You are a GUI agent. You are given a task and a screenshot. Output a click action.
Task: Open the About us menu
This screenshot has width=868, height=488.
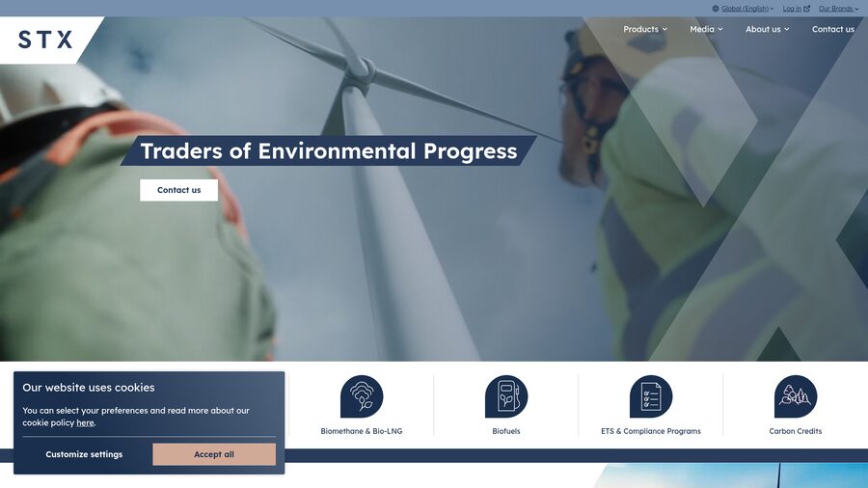pyautogui.click(x=768, y=29)
